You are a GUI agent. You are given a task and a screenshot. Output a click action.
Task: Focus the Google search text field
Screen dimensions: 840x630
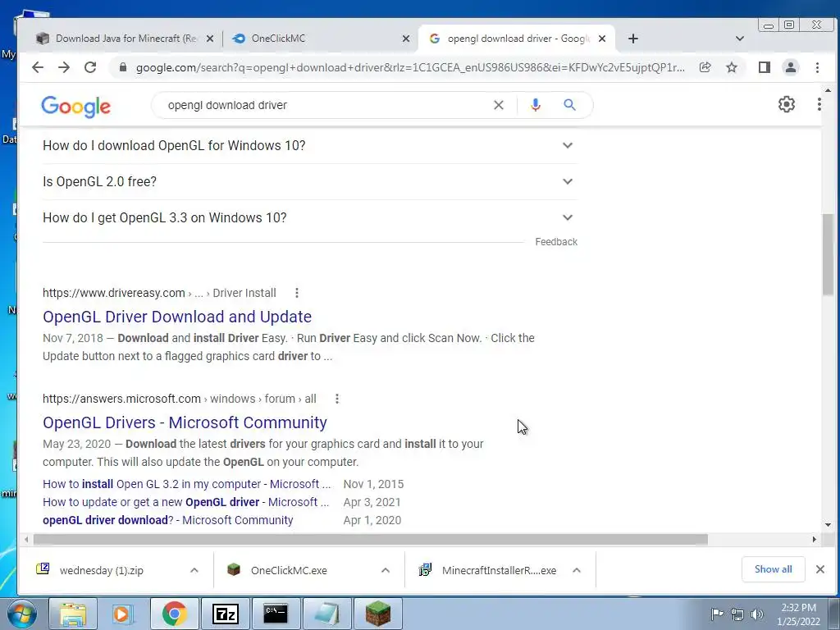pyautogui.click(x=322, y=105)
